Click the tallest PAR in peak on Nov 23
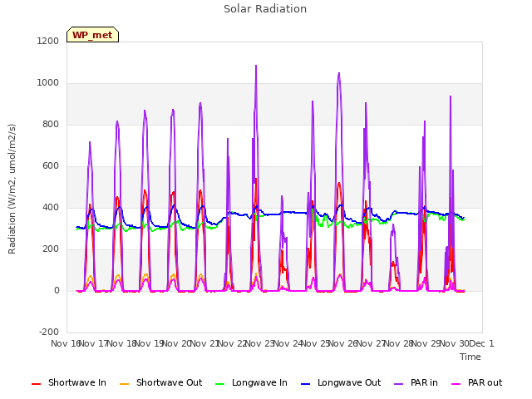 [x=256, y=66]
